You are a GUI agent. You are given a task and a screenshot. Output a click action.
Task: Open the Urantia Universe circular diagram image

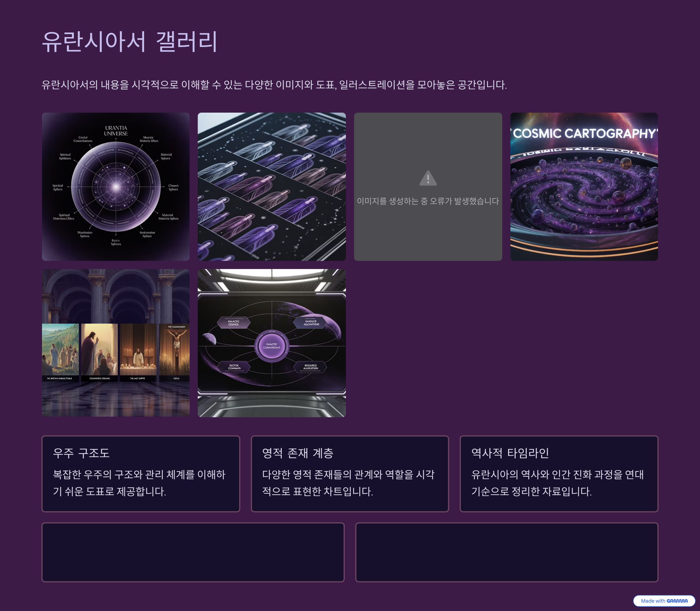(x=116, y=186)
